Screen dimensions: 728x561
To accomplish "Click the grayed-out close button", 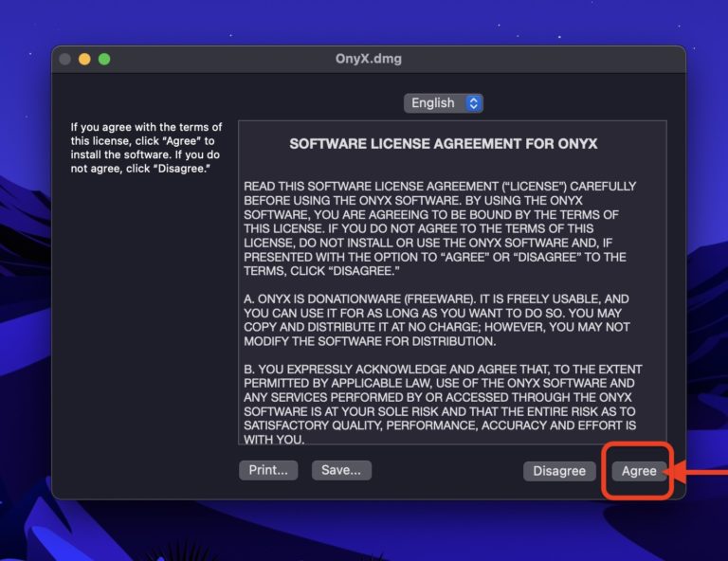I will point(65,60).
